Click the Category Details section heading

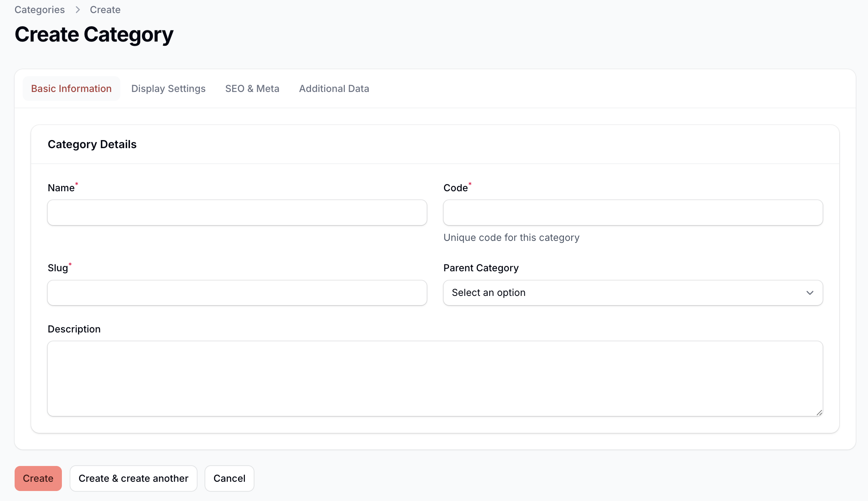pos(92,144)
